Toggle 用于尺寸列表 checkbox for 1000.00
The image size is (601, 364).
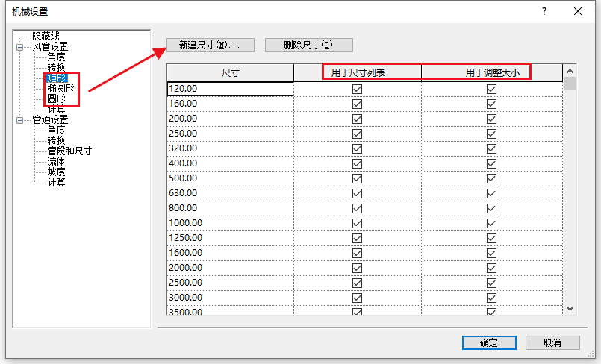(x=357, y=224)
